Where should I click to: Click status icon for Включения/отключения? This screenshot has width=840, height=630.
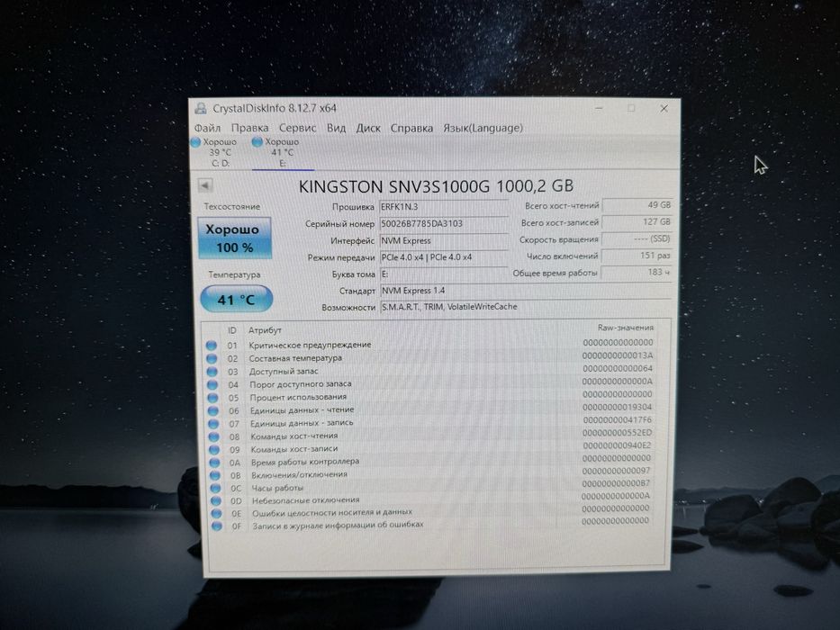(215, 475)
